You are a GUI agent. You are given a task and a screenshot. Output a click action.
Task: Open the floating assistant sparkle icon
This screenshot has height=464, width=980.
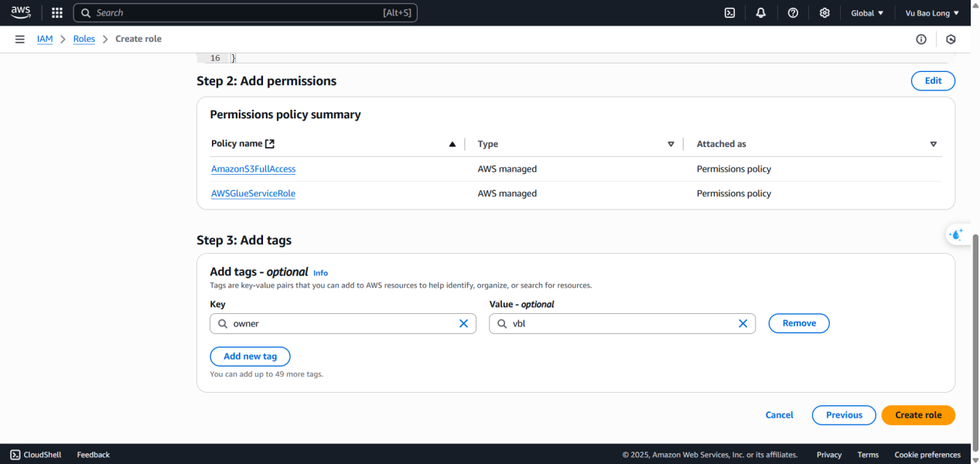click(958, 234)
